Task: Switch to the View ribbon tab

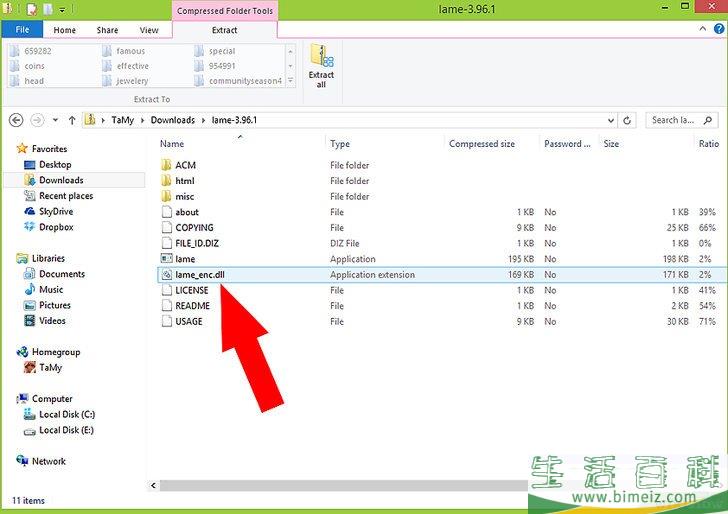Action: (149, 30)
